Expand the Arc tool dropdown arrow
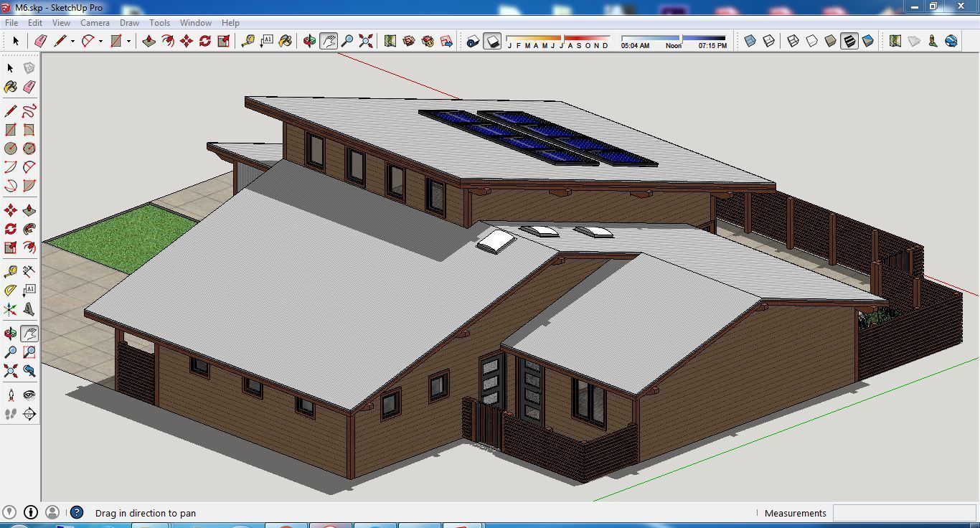Screen dimensions: 980x528 100,41
